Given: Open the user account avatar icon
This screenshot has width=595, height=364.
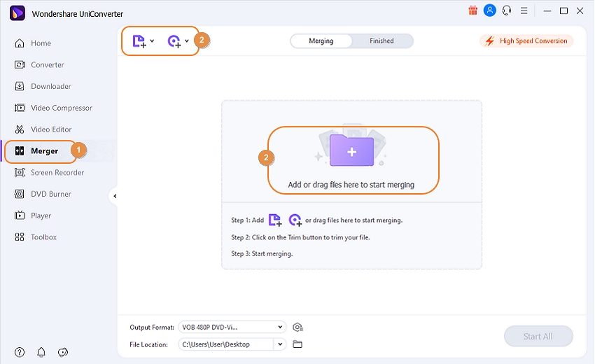Looking at the screenshot, I should [x=490, y=10].
